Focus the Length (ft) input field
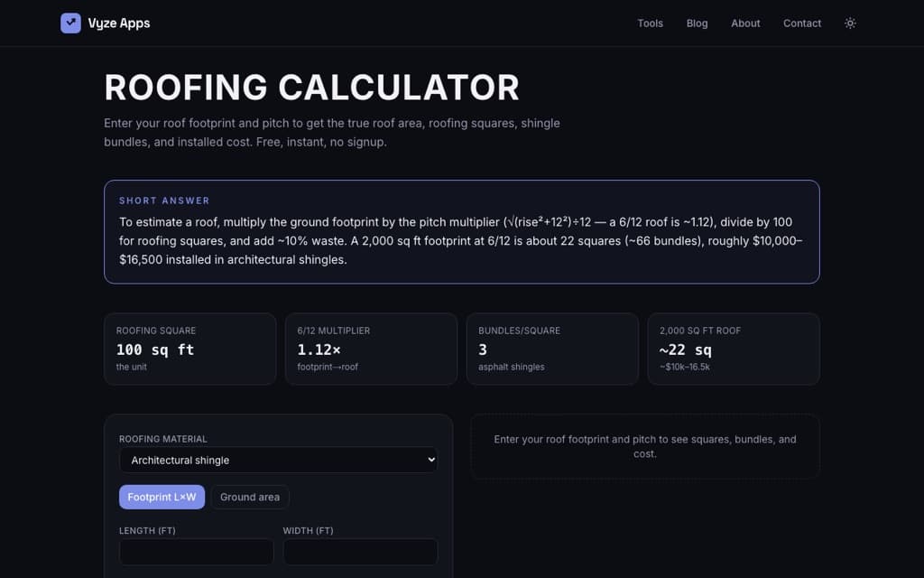 (196, 552)
